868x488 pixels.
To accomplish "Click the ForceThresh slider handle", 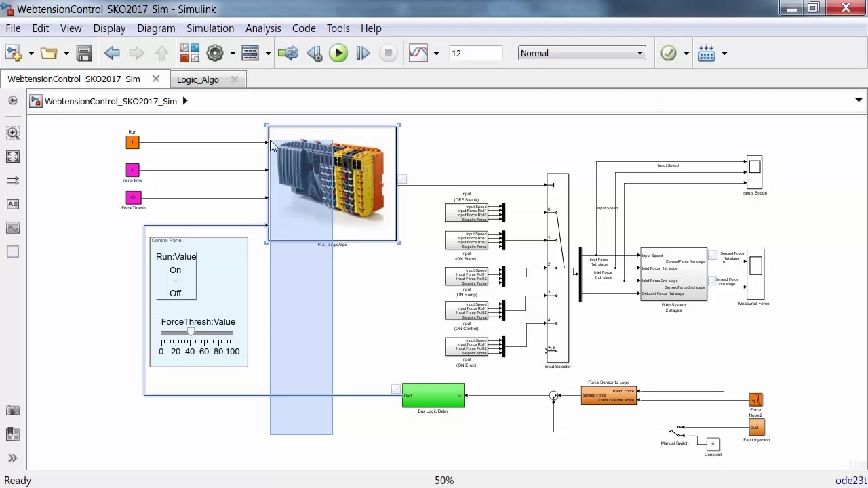I will click(191, 333).
